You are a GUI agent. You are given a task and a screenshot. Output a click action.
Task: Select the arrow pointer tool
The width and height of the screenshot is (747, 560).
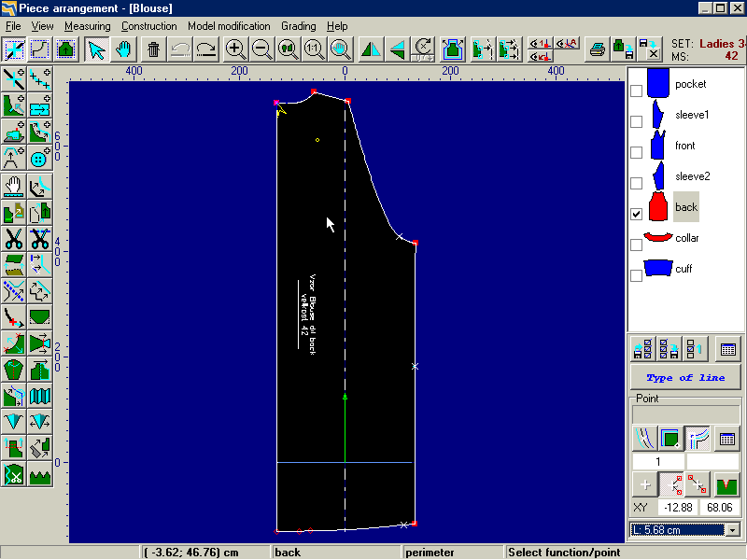(97, 49)
